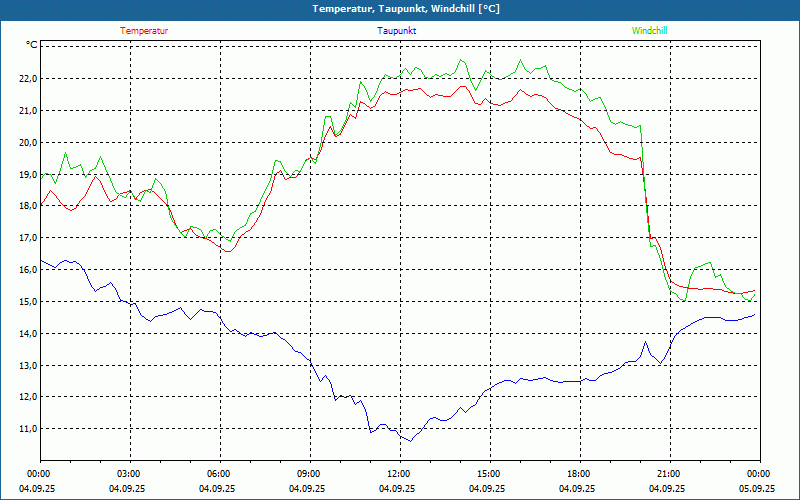Click the 09:00 time axis label
800x500 pixels.
(309, 473)
